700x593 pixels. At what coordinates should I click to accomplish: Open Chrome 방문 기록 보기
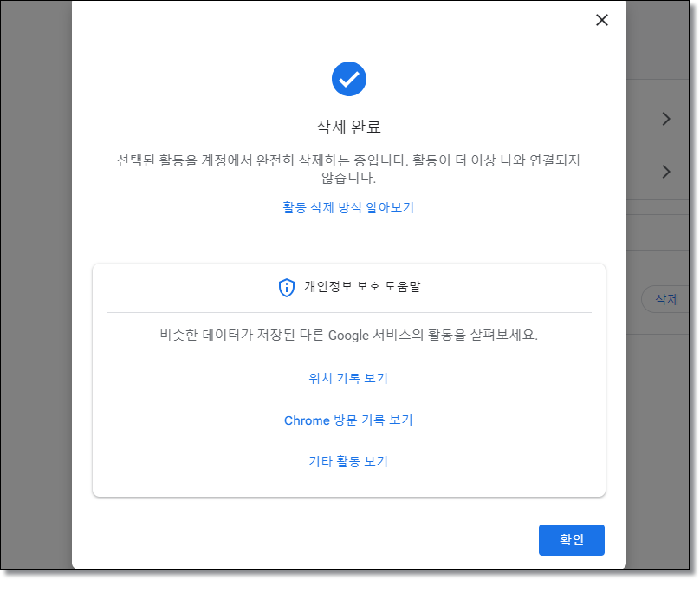348,420
